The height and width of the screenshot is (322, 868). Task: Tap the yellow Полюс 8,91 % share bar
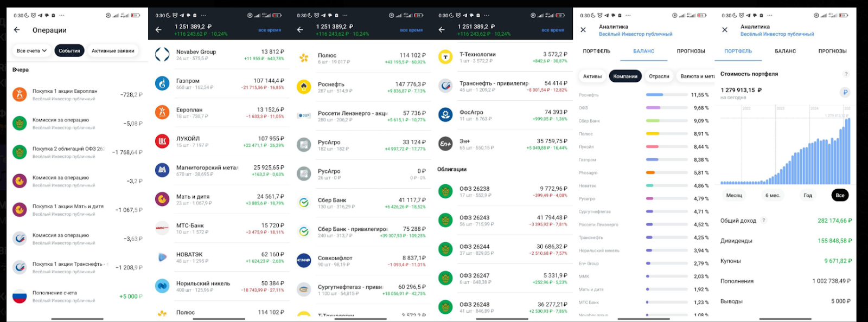pyautogui.click(x=667, y=133)
